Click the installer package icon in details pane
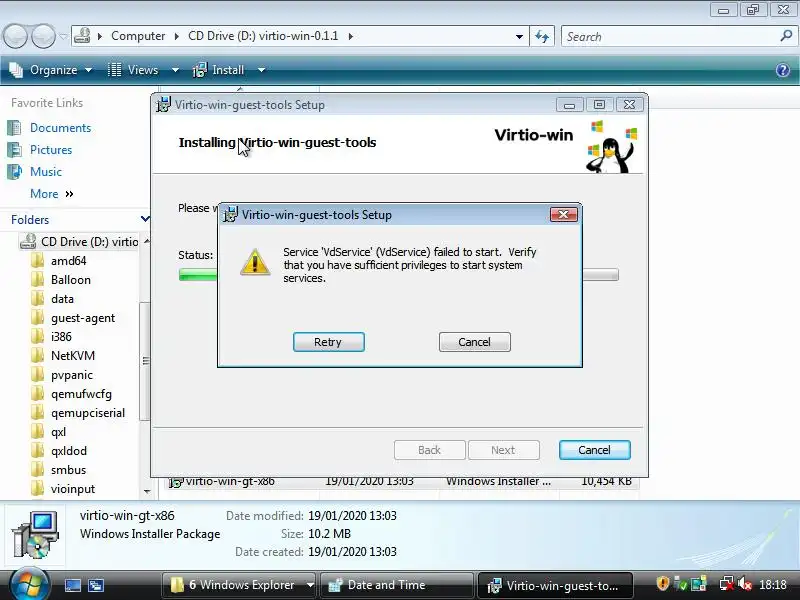 pos(35,535)
